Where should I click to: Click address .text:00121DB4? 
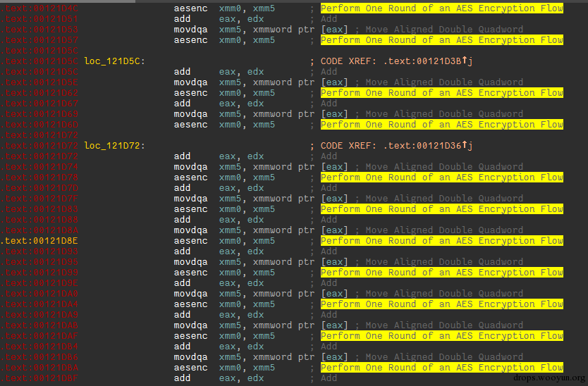coord(39,347)
